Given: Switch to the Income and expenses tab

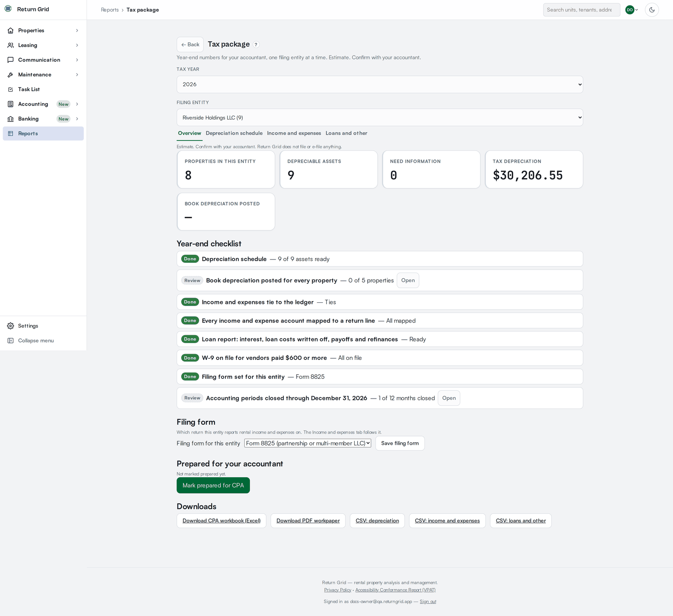Looking at the screenshot, I should click(x=294, y=133).
